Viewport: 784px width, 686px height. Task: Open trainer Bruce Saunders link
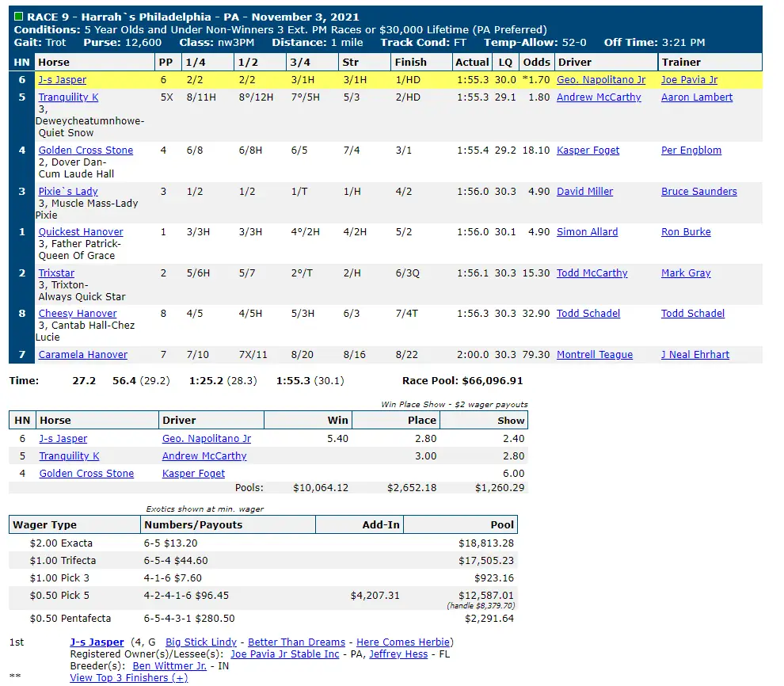(x=699, y=191)
